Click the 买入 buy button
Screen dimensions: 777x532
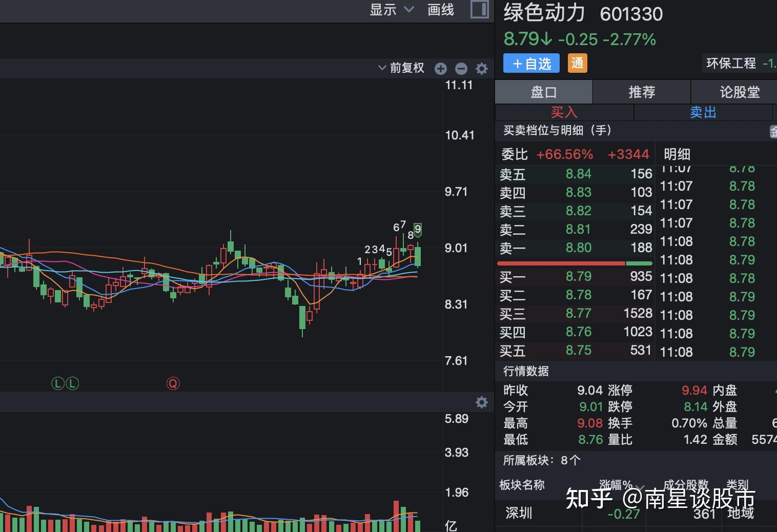coord(564,113)
